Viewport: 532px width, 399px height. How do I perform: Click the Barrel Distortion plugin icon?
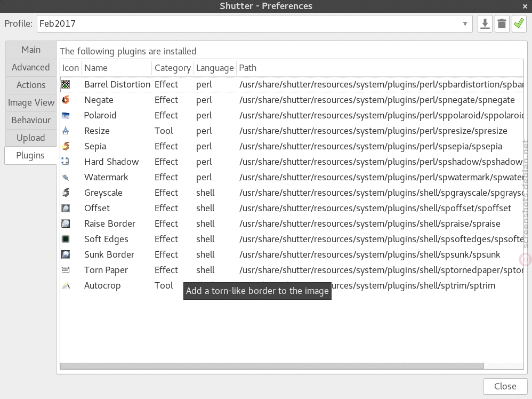point(66,84)
